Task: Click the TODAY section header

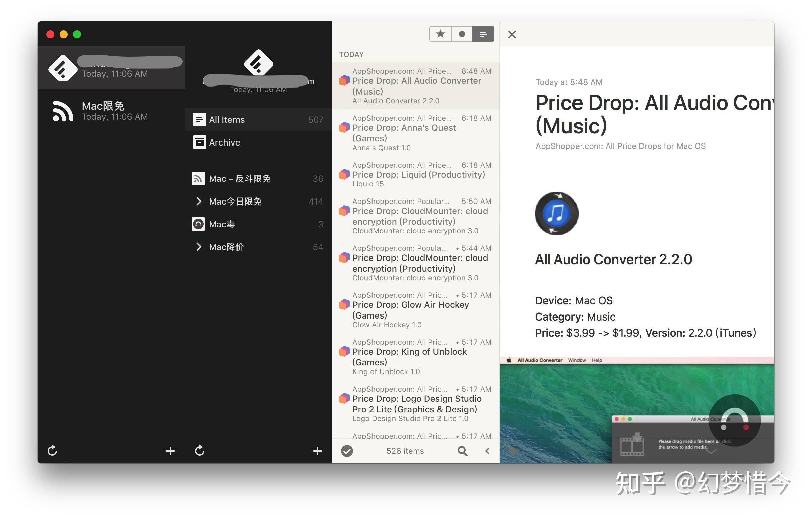Action: (x=351, y=54)
